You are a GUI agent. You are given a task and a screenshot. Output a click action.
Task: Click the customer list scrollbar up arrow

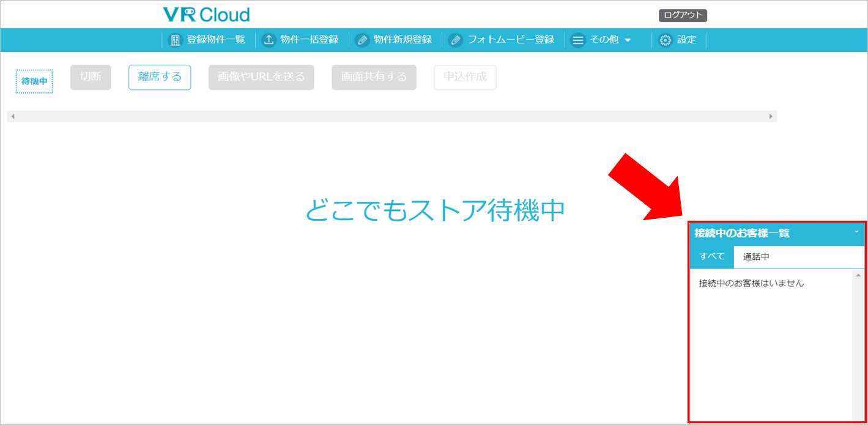[858, 276]
